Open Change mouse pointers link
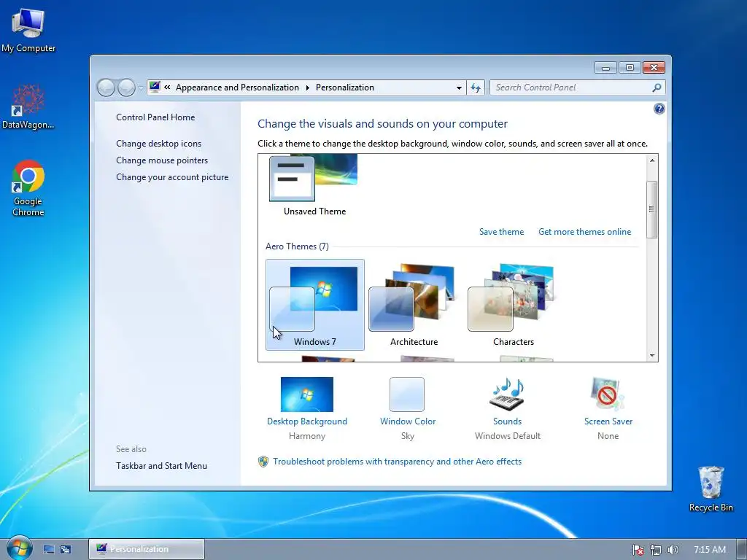The image size is (747, 560). click(162, 160)
